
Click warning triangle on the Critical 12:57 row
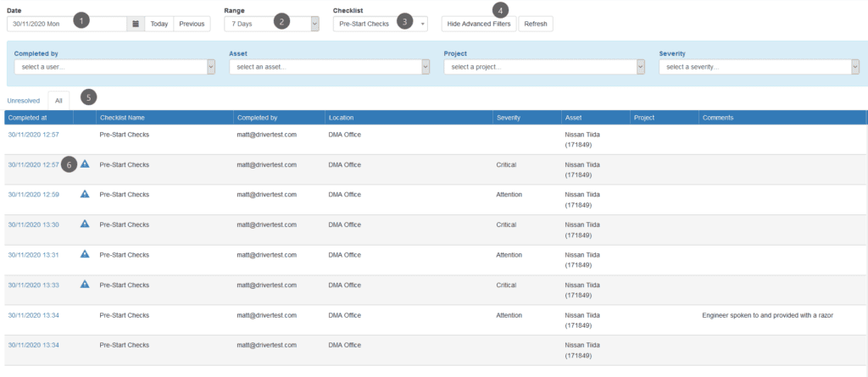coord(85,164)
